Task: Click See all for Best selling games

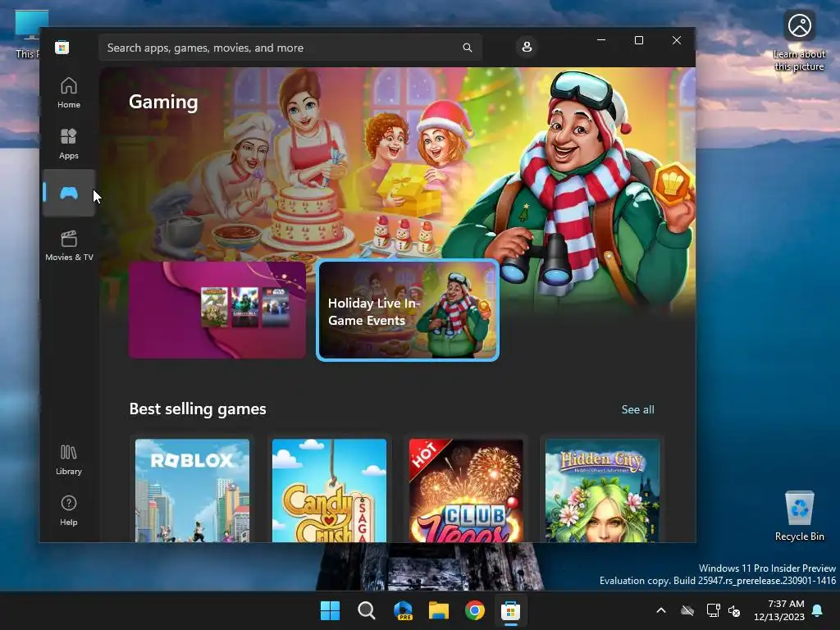Action: coord(637,409)
